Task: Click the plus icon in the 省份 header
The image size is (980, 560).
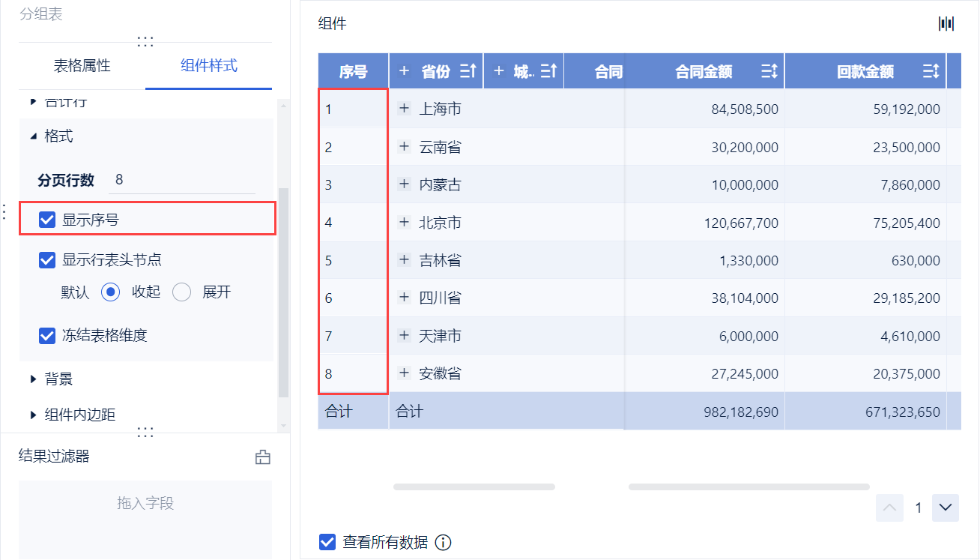Action: pos(404,71)
